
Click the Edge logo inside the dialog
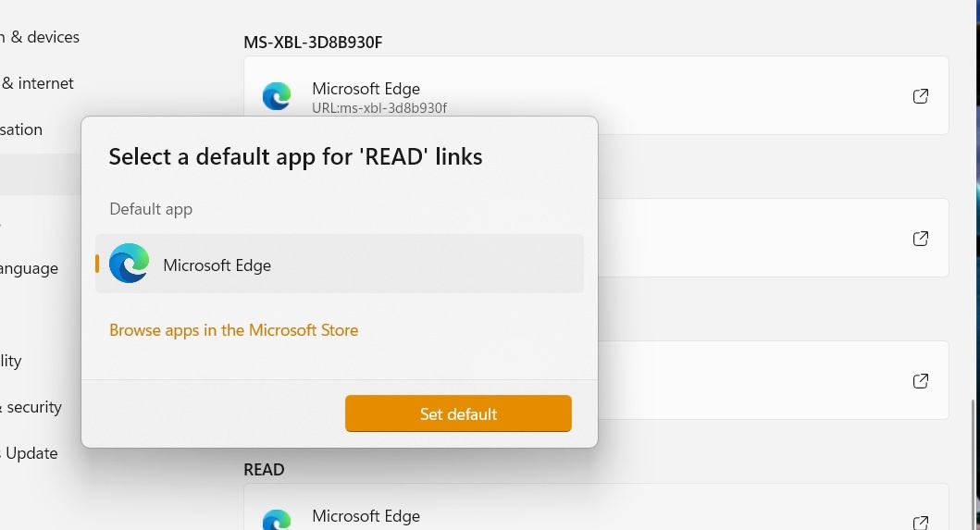point(129,263)
